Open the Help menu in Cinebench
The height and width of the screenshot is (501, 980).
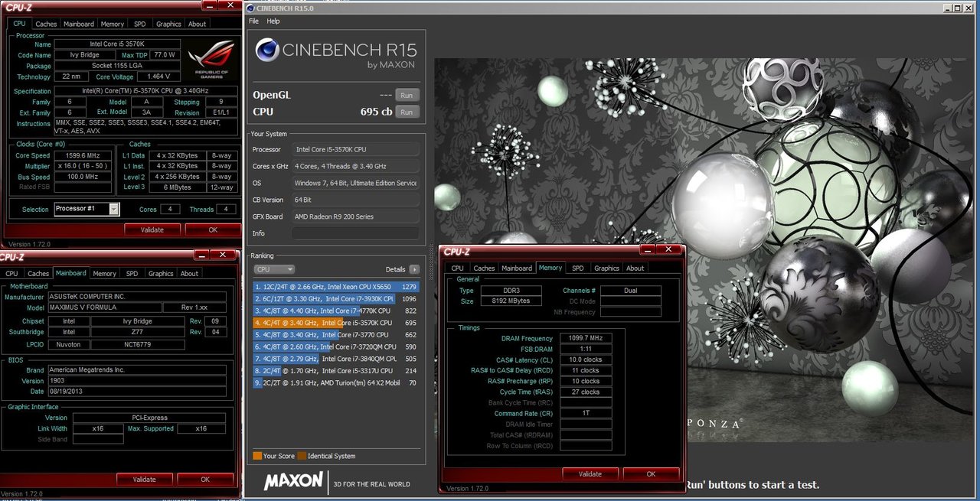click(273, 21)
